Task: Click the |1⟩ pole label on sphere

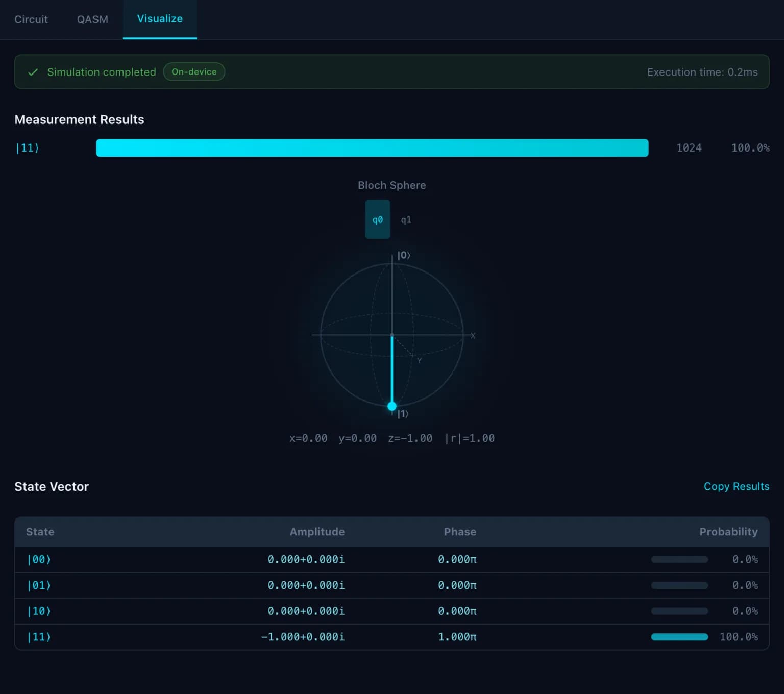Action: [x=403, y=414]
